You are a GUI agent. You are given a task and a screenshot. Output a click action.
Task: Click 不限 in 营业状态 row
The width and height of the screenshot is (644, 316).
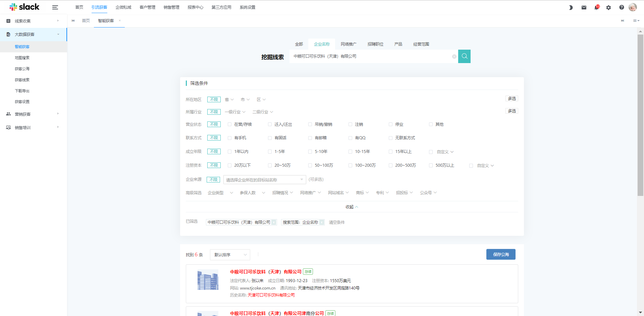[214, 124]
